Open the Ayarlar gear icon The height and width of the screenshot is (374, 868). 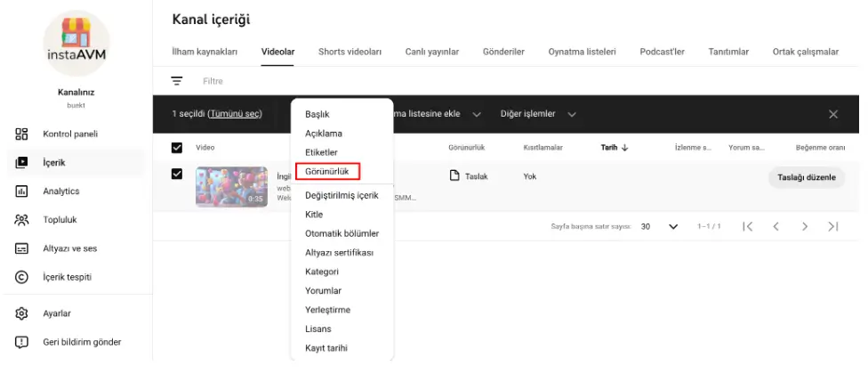pyautogui.click(x=21, y=313)
